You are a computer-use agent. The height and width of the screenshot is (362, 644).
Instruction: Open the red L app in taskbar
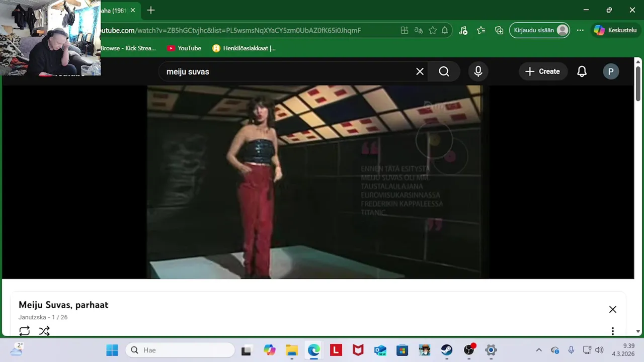point(336,350)
